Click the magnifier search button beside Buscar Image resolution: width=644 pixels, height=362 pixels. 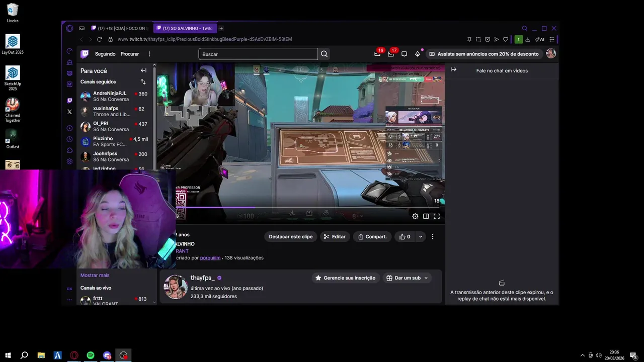coord(324,54)
